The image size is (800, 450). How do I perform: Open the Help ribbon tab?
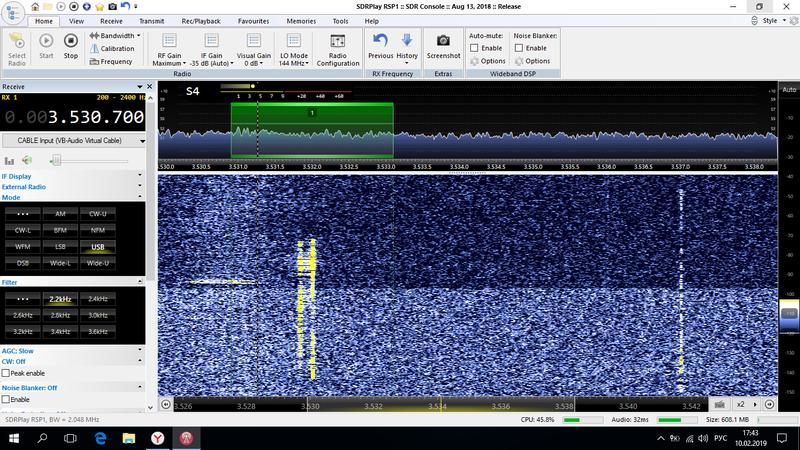pos(371,21)
